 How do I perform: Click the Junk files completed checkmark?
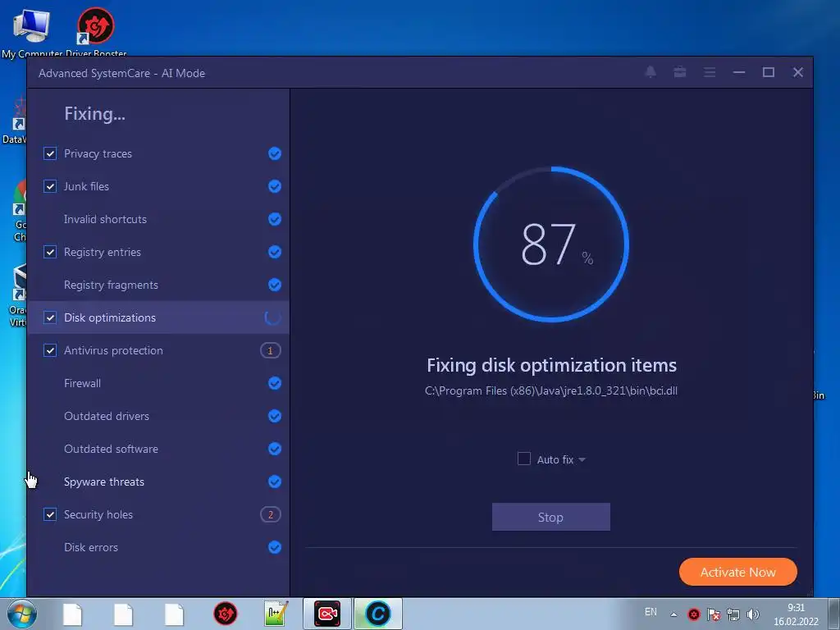[x=274, y=186]
